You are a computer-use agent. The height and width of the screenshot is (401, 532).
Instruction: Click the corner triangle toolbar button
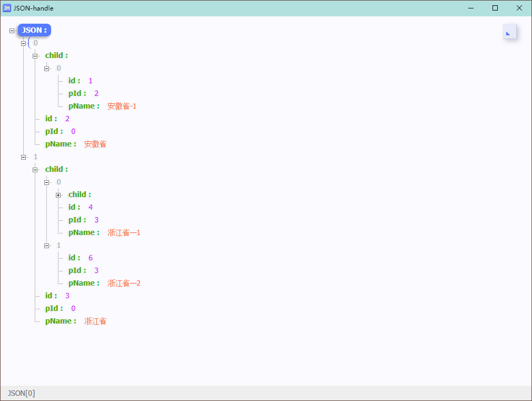pos(509,31)
